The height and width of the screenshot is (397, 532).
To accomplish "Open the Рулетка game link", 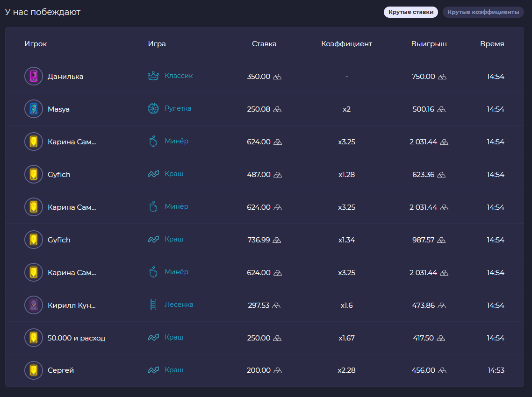I will coord(178,108).
